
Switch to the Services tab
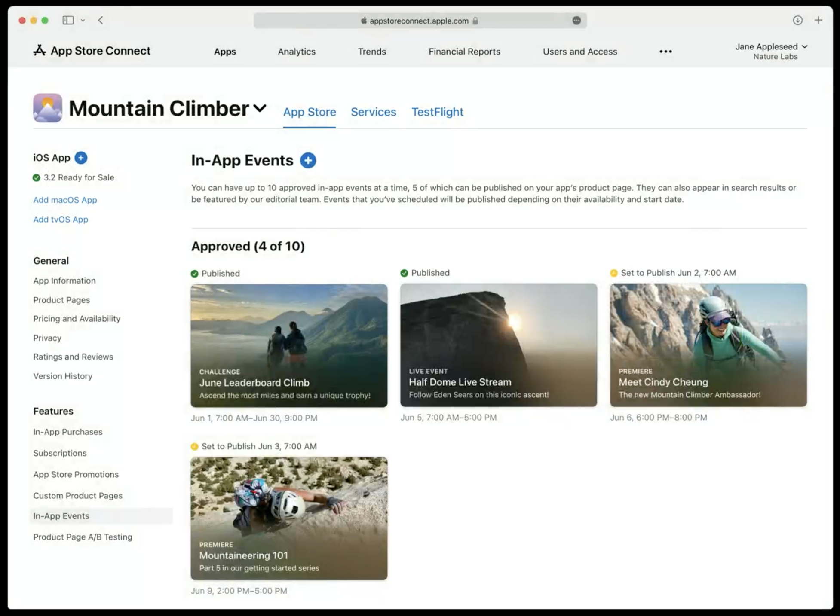[373, 112]
